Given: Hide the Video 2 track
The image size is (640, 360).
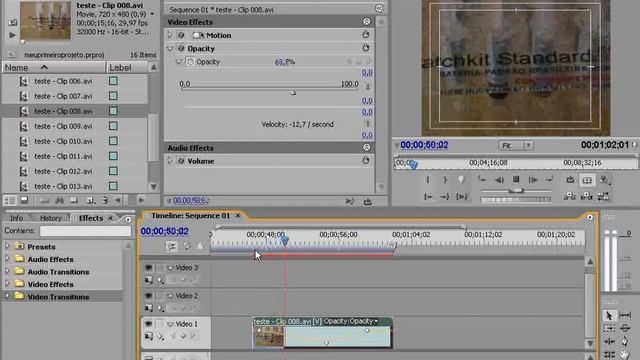Looking at the screenshot, I should click(148, 296).
